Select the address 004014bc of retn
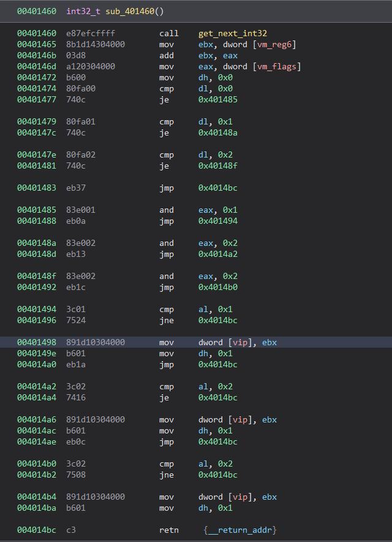 tap(36, 530)
